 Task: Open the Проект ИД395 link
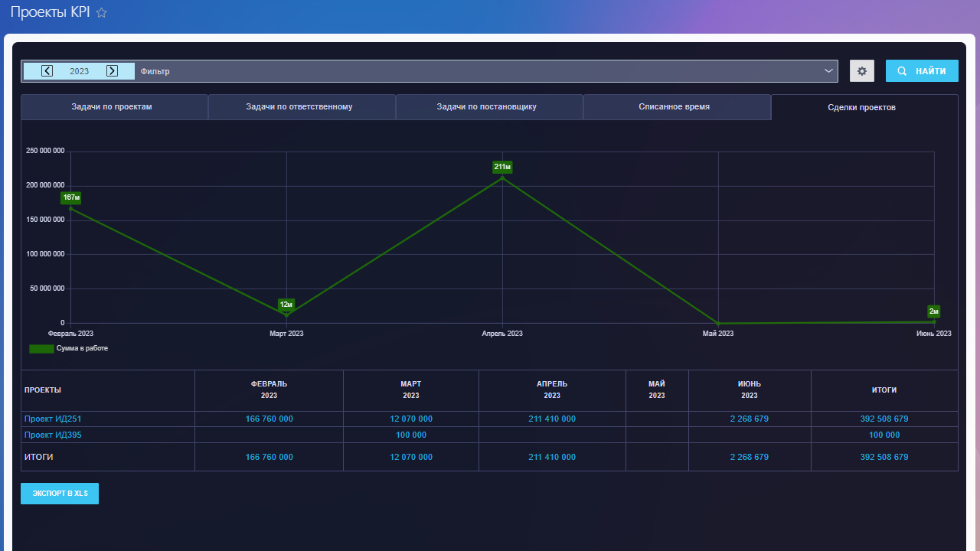pos(53,435)
